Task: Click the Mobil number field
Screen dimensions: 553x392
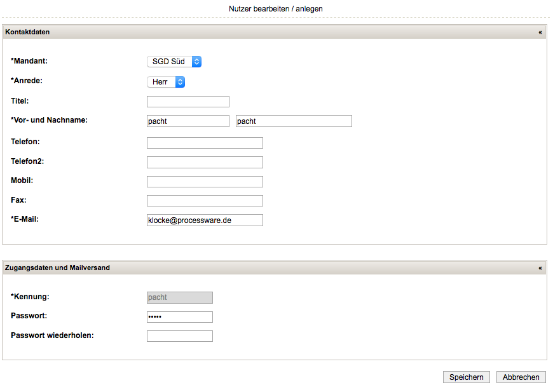Action: (205, 182)
